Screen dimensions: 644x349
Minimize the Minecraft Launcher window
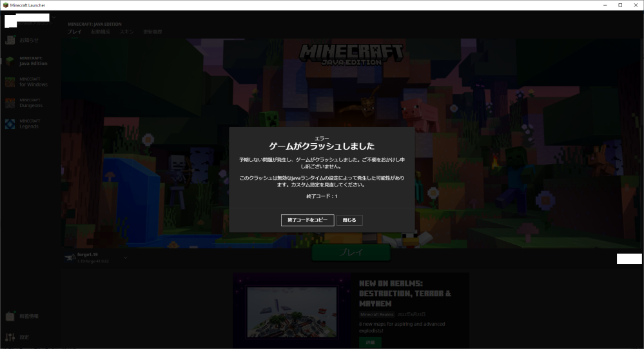click(605, 5)
